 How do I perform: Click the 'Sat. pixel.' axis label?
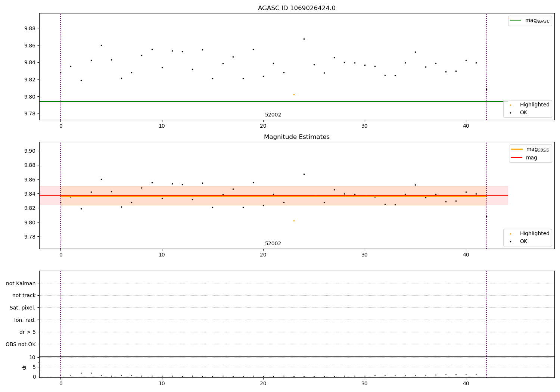(23, 308)
